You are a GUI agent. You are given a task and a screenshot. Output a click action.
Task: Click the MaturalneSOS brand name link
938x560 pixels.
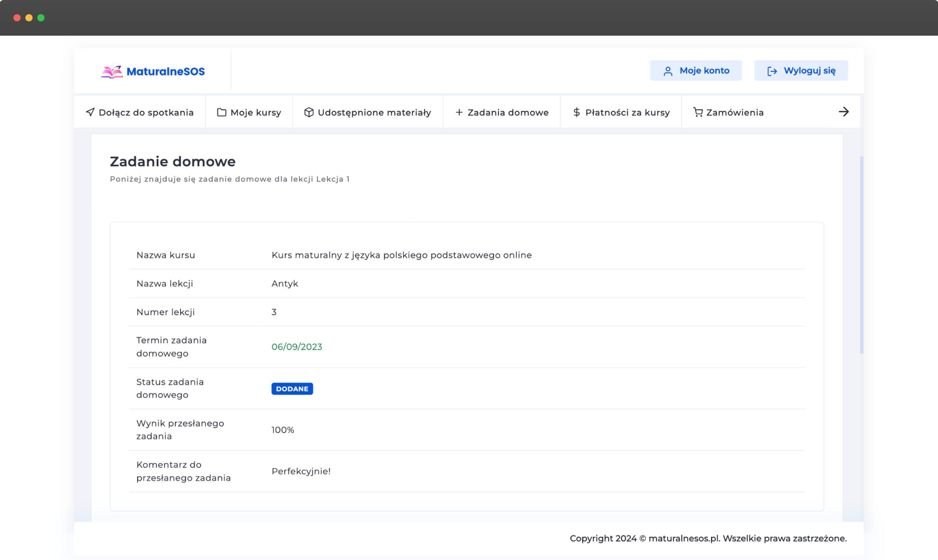pos(166,71)
